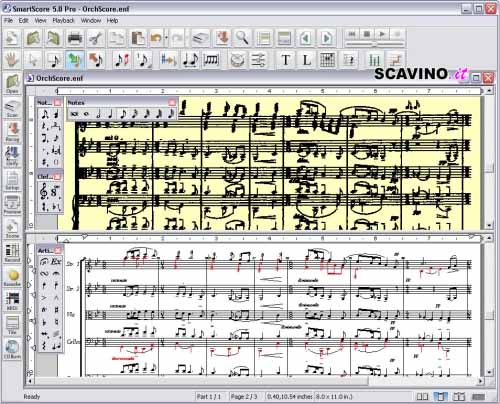Select the sharp sign in articulations palette

pyautogui.click(x=56, y=310)
